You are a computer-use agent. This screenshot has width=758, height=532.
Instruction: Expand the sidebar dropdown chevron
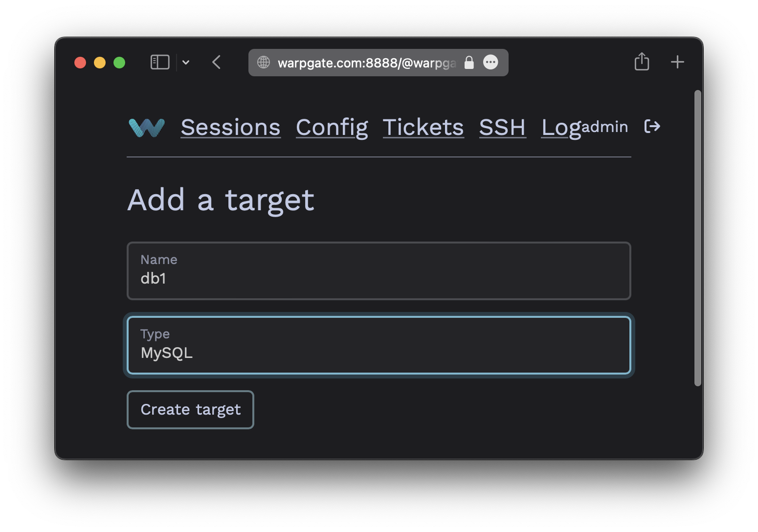pos(186,62)
